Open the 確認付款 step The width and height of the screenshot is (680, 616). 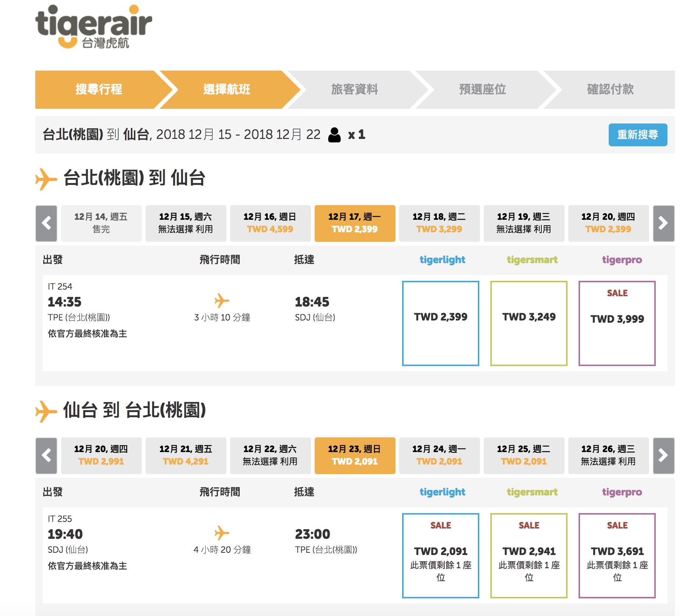610,89
